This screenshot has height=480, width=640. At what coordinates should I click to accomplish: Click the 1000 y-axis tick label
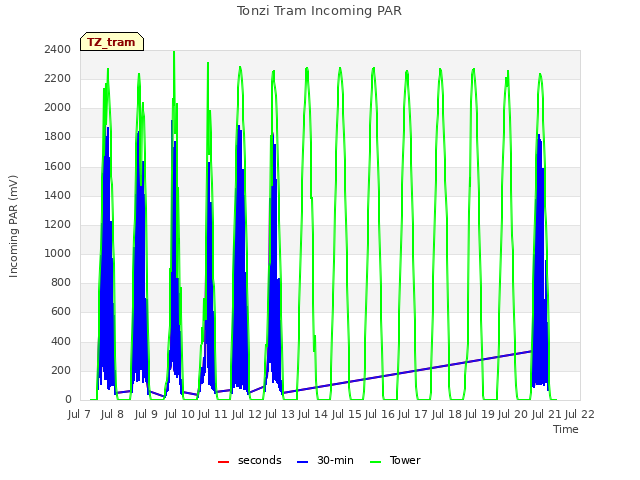click(58, 253)
